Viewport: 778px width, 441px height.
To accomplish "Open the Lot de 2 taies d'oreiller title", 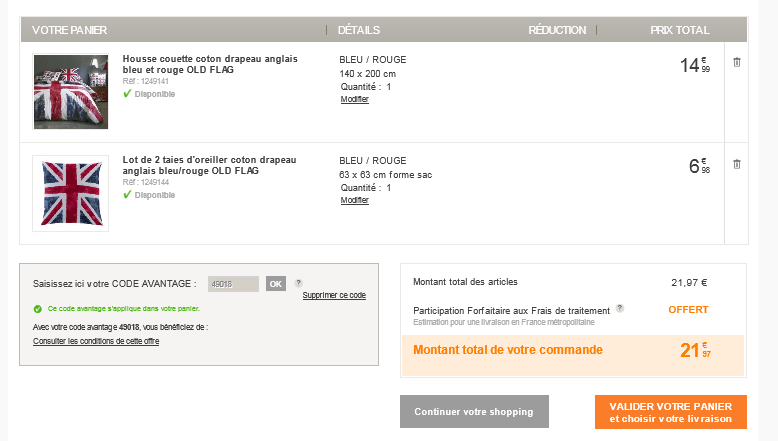I will coord(210,165).
